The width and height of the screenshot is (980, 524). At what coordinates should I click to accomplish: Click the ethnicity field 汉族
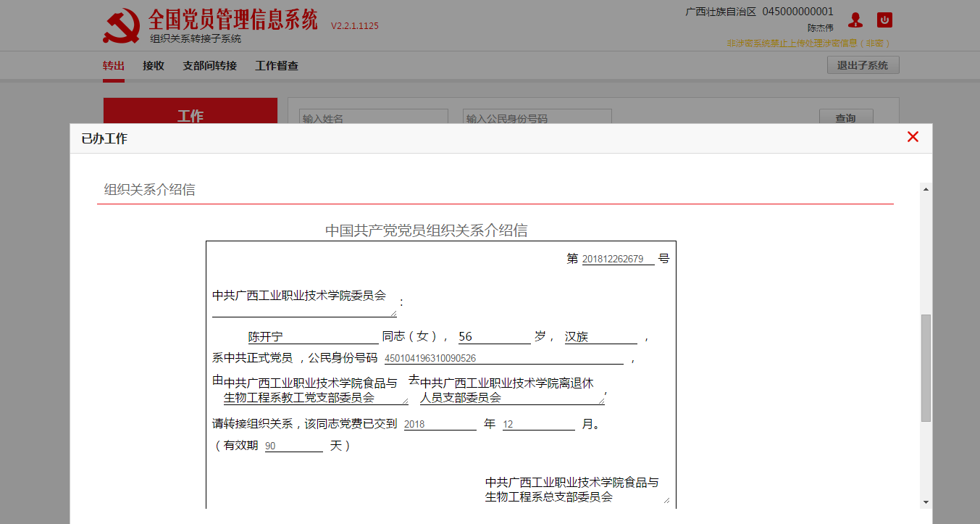coord(601,337)
